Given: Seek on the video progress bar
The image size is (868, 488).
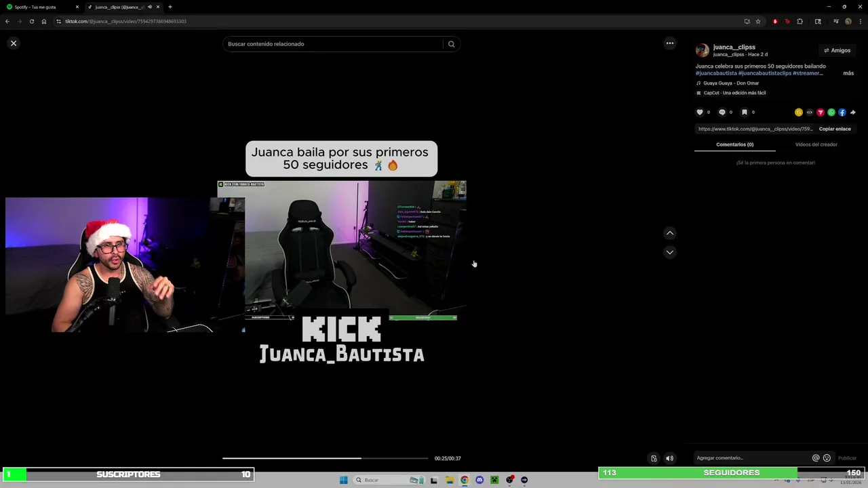Looking at the screenshot, I should pos(325,458).
